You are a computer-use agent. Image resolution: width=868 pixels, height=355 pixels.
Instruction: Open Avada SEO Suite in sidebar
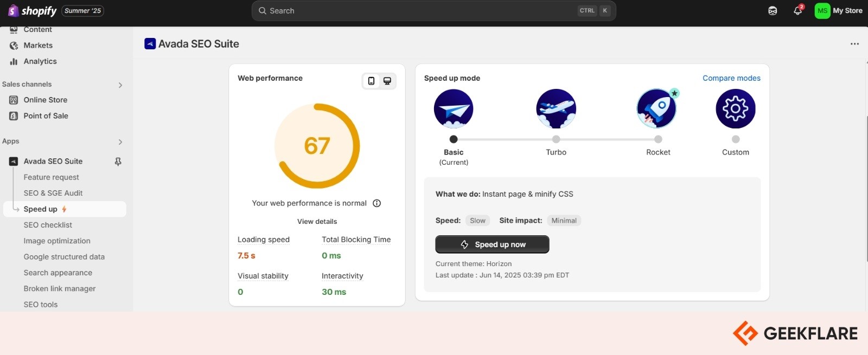point(53,161)
